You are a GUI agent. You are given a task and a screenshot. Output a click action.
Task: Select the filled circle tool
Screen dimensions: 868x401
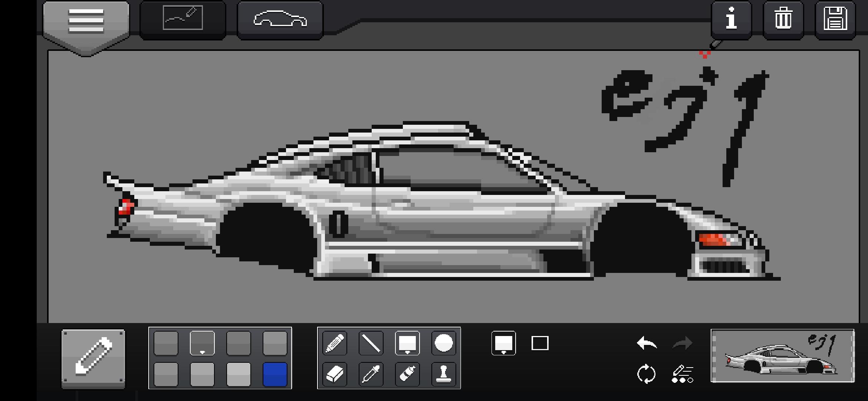444,343
